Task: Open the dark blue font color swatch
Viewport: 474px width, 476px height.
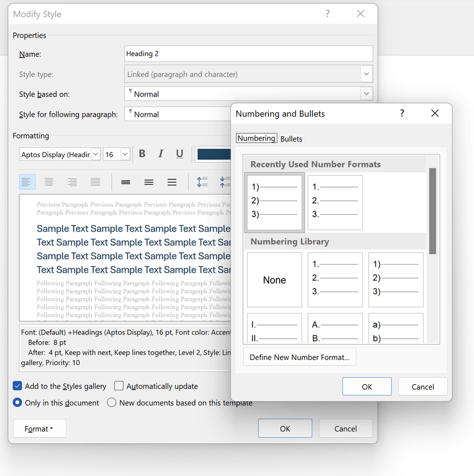Action: (x=214, y=154)
